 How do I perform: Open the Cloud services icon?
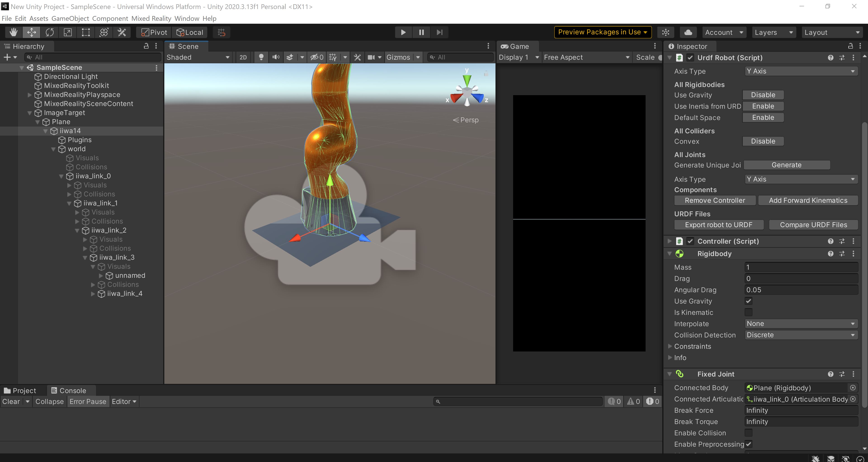tap(688, 32)
